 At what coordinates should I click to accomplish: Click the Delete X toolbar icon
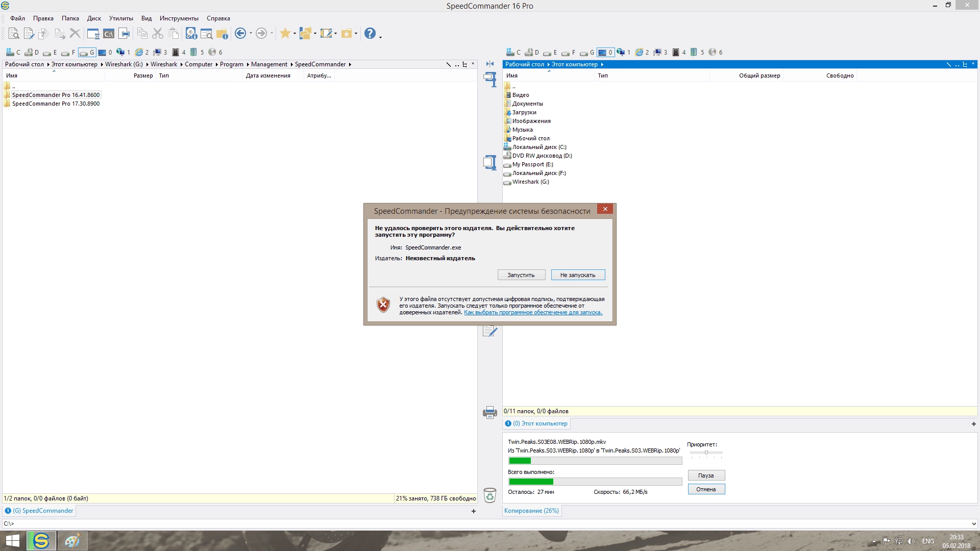click(x=75, y=34)
